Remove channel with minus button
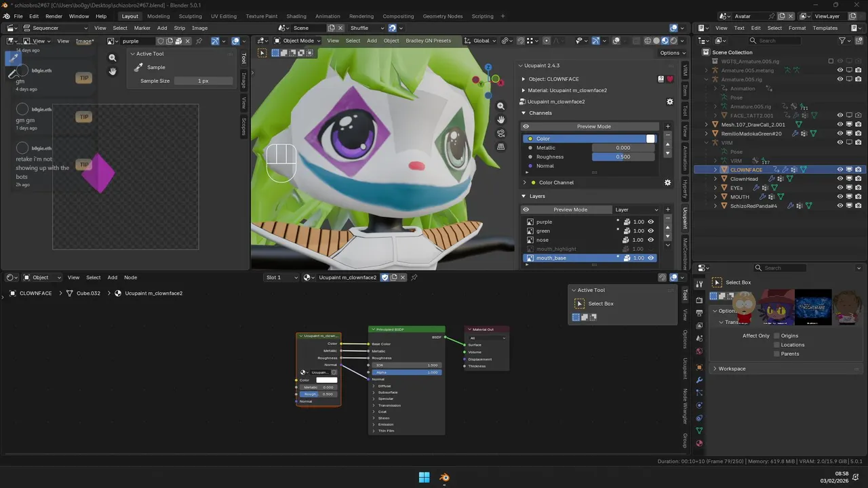 coord(667,135)
